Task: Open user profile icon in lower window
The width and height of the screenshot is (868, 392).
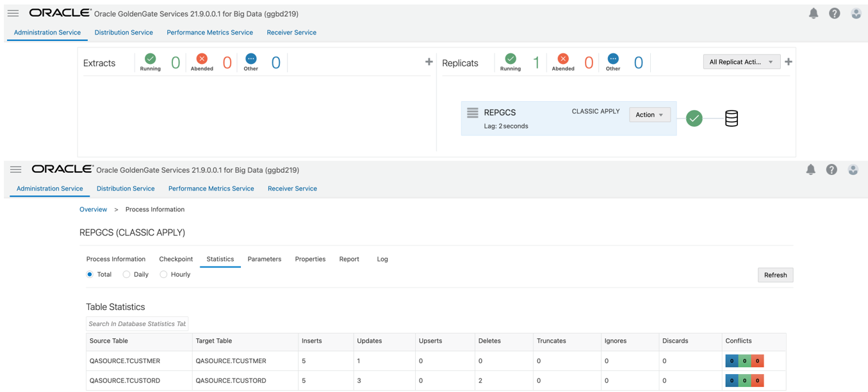Action: click(x=853, y=169)
